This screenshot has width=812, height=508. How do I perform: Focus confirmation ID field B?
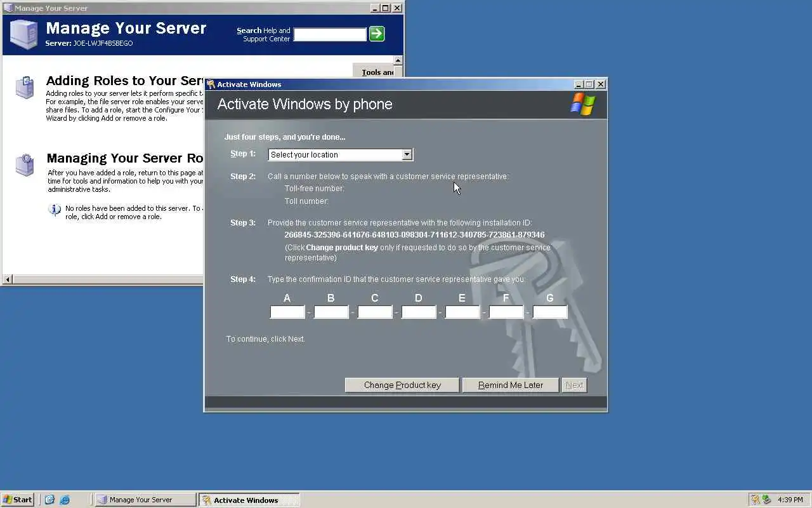tap(331, 312)
